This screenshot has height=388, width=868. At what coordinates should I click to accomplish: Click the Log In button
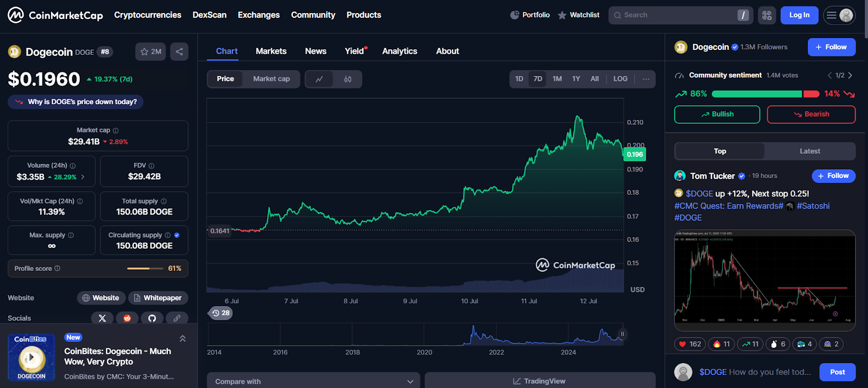click(799, 15)
